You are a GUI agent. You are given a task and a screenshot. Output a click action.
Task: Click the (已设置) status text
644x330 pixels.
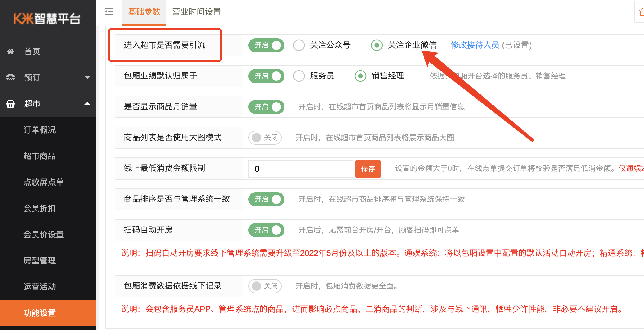coord(517,45)
